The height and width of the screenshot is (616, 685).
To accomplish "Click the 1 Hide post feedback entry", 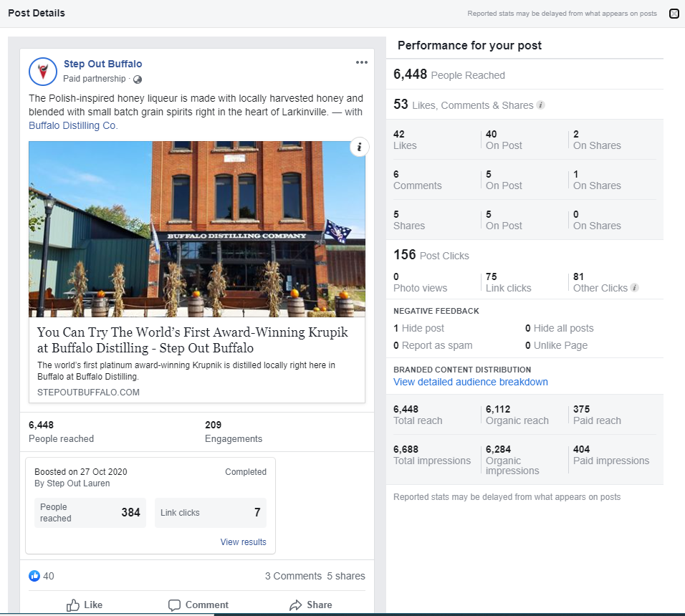I will pyautogui.click(x=418, y=328).
